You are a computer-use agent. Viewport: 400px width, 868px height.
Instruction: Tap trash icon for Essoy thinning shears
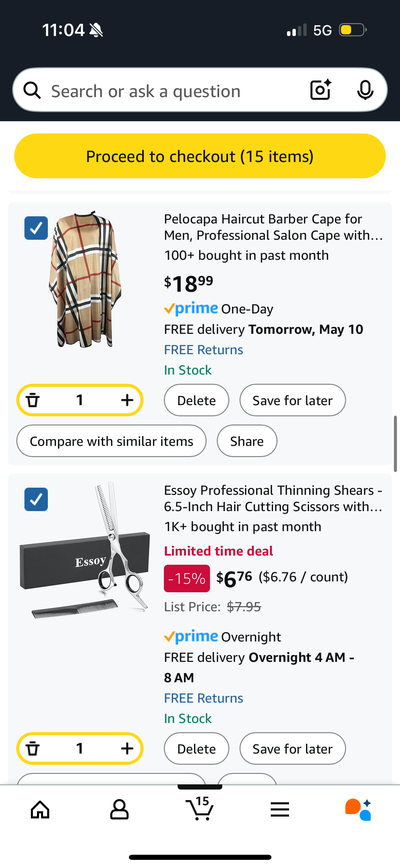(33, 748)
